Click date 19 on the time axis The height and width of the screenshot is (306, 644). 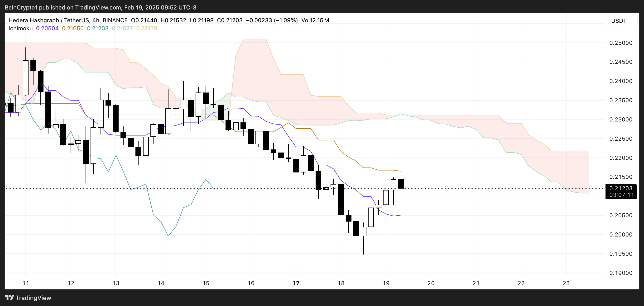(x=386, y=283)
